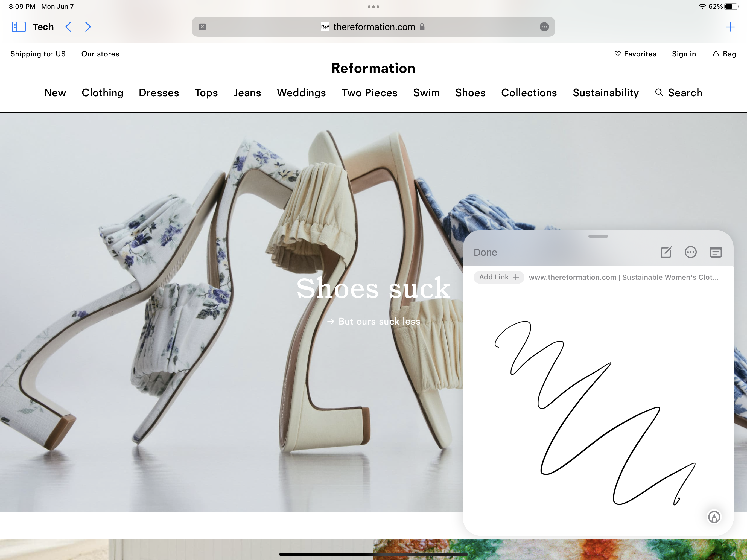Open the Bag basket icon
Screen dimensions: 747x560
pyautogui.click(x=716, y=54)
